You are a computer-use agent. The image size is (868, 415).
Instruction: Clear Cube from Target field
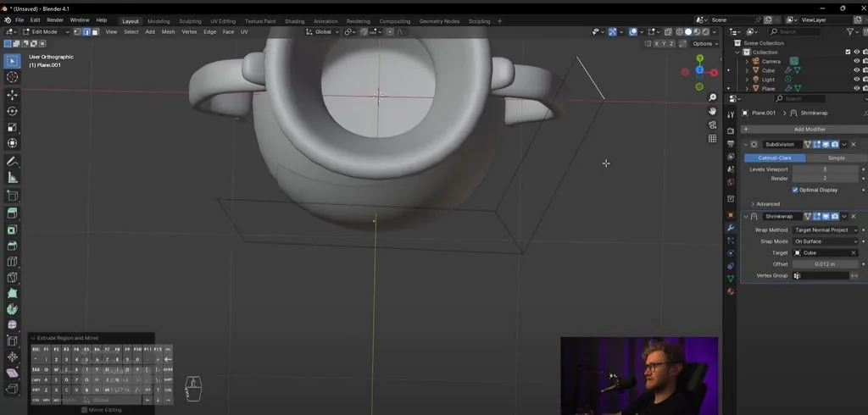pos(854,253)
